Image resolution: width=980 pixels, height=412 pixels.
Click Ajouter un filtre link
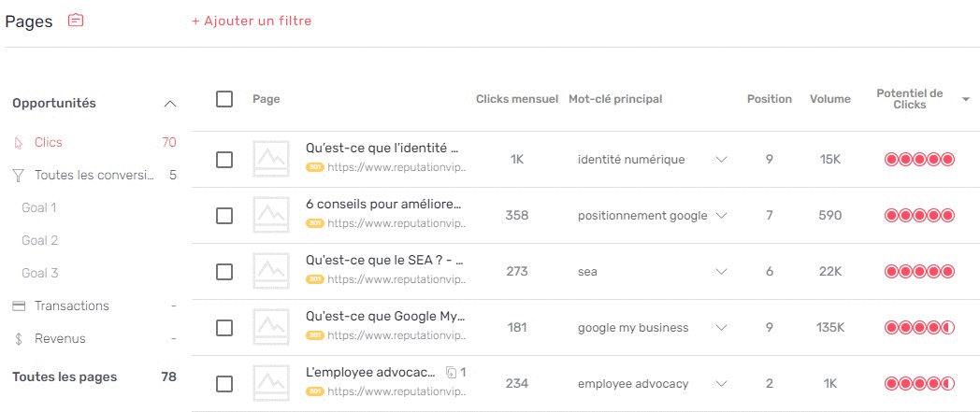pos(252,21)
